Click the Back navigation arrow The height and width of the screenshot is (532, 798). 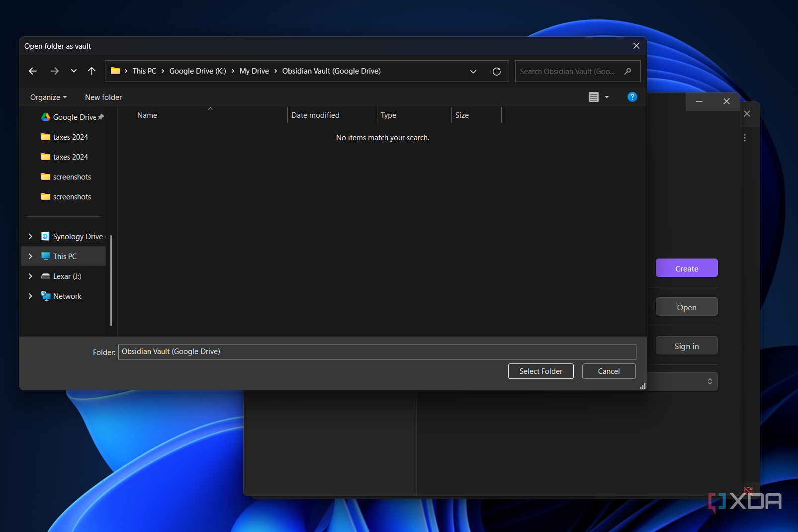33,71
